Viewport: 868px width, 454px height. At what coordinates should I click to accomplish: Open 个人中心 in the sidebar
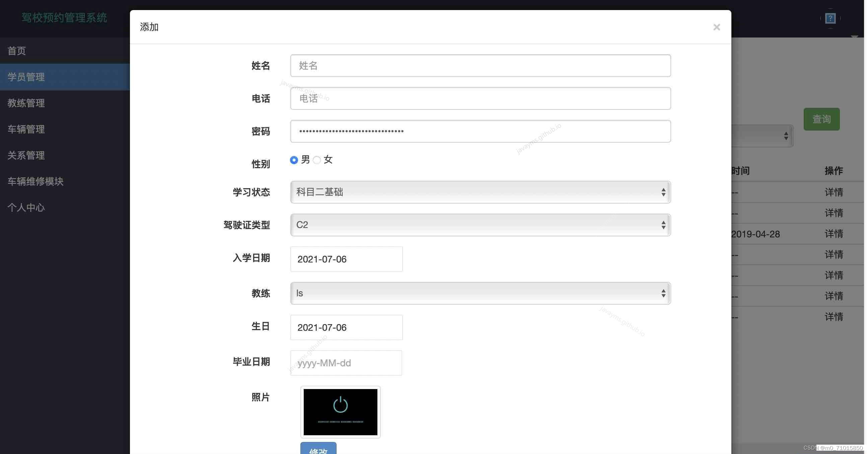coord(26,208)
